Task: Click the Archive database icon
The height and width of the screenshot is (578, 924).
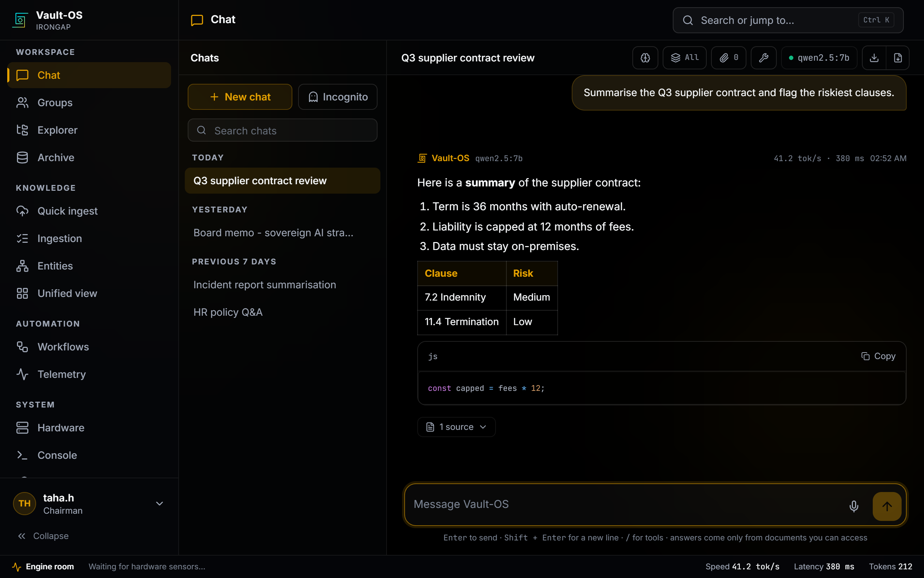Action: [22, 158]
